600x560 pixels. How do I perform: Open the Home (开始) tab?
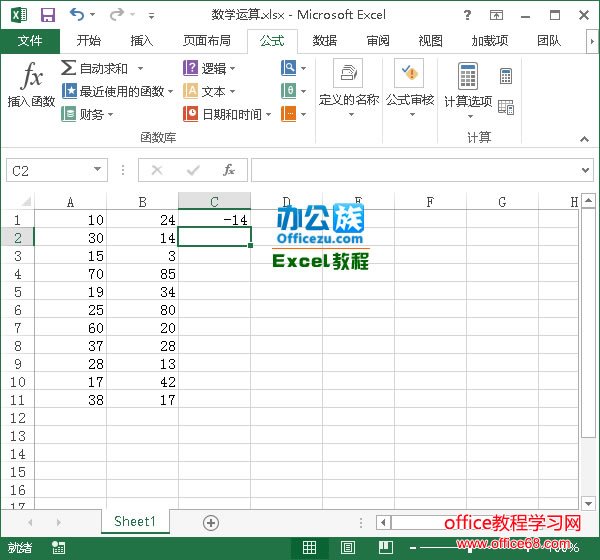[89, 41]
